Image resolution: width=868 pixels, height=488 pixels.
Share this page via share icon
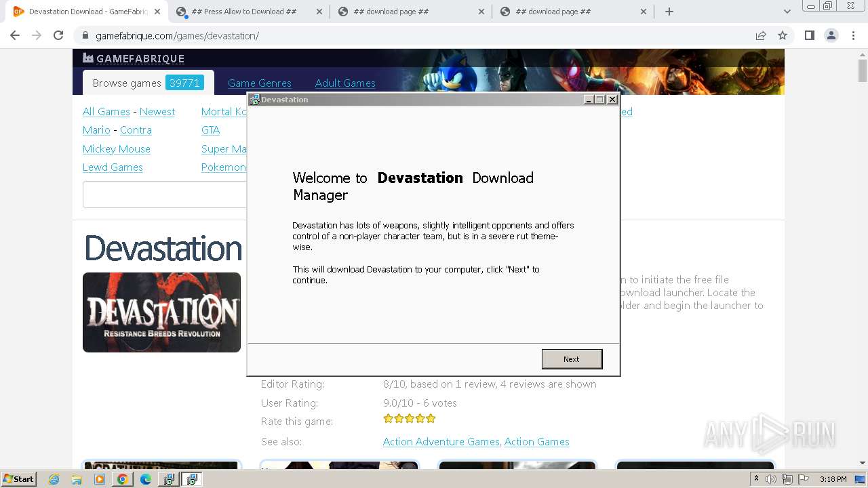[761, 36]
